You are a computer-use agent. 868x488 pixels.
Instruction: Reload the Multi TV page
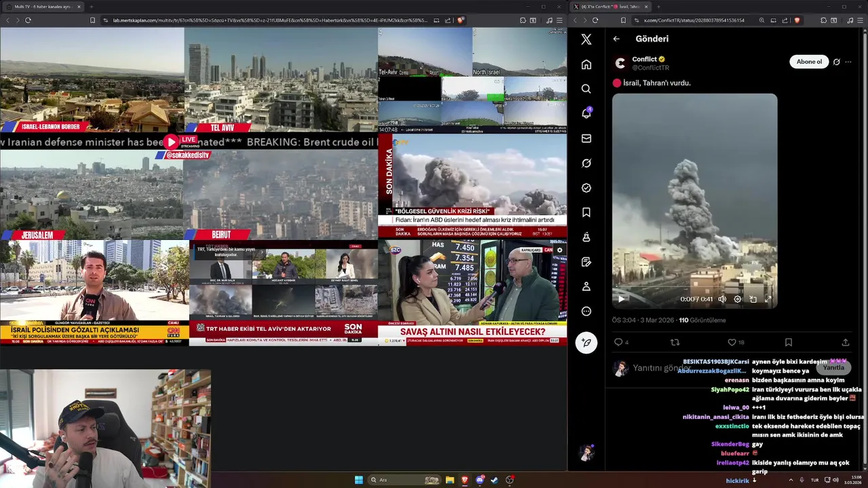click(x=28, y=20)
